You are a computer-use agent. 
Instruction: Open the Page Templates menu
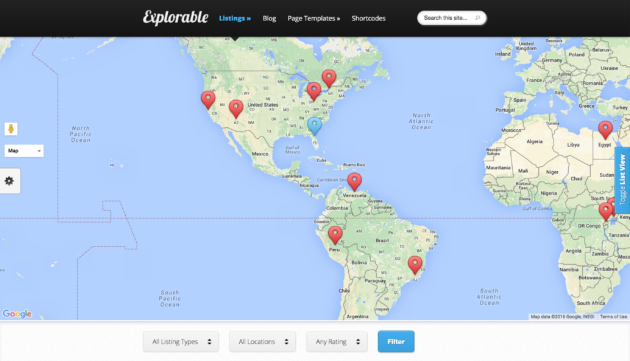[313, 18]
